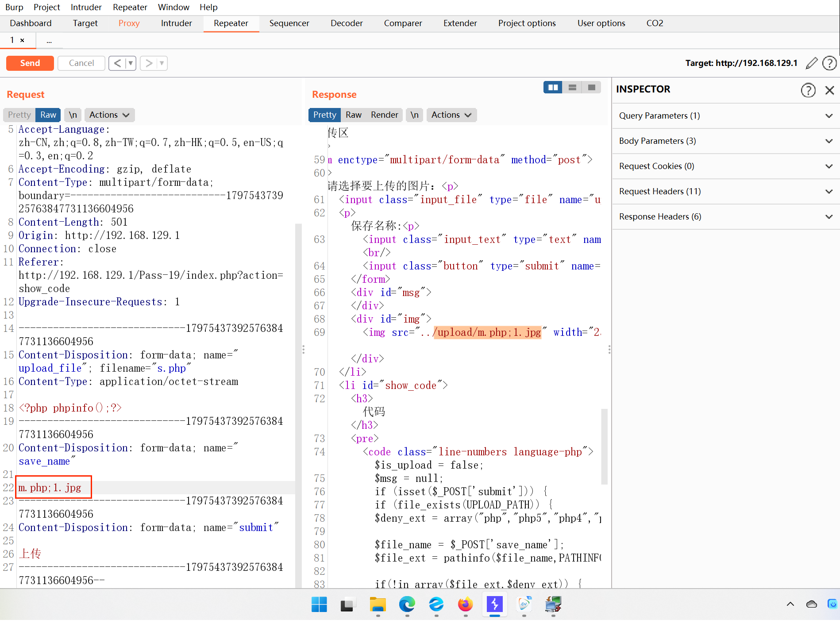Switch to Burp Suite taskbar icon

coord(494,604)
